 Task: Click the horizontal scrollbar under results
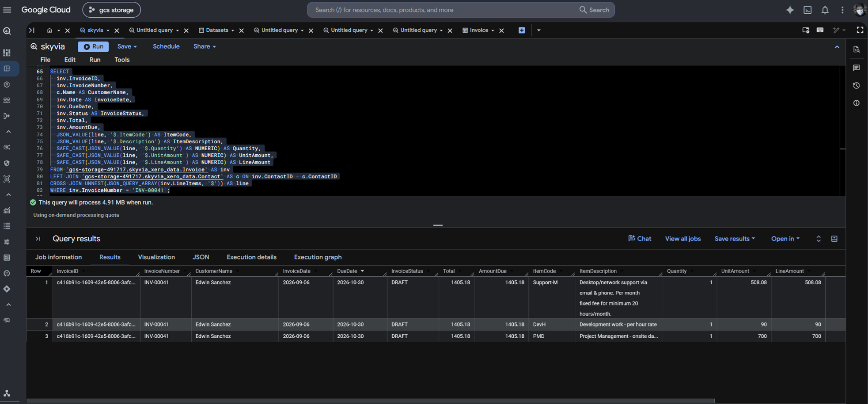(371, 401)
